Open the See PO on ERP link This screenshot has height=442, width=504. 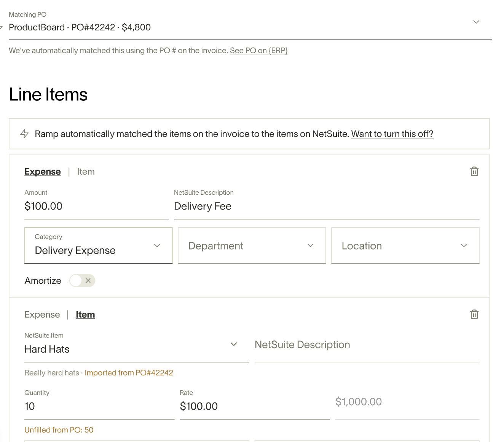258,50
